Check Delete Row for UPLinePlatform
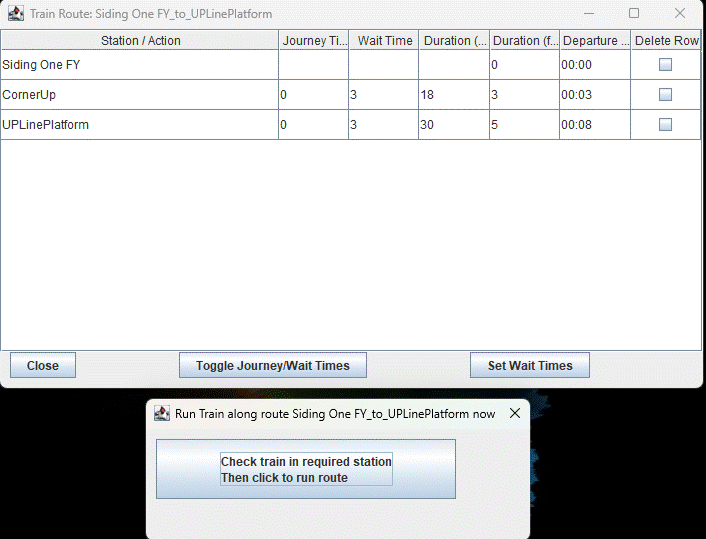The height and width of the screenshot is (539, 706). (665, 125)
